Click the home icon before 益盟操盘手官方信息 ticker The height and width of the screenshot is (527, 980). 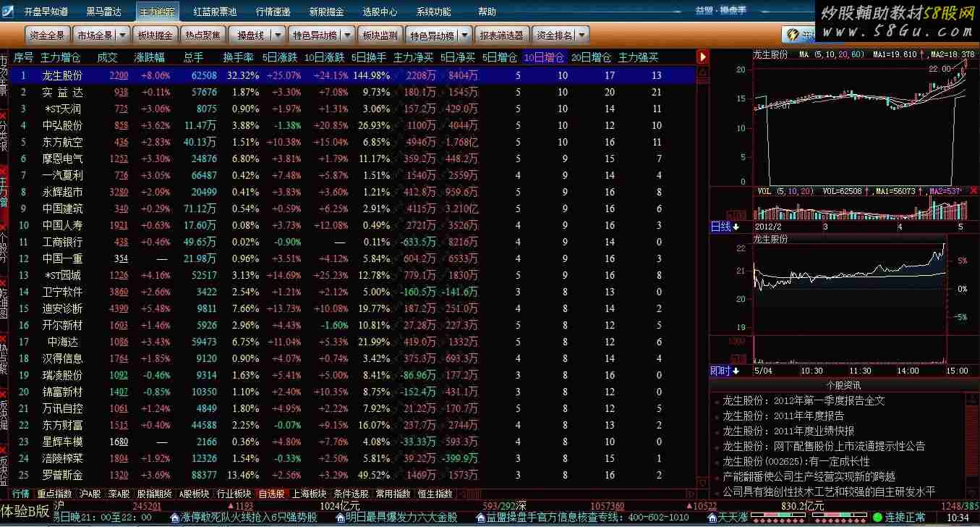pos(480,518)
